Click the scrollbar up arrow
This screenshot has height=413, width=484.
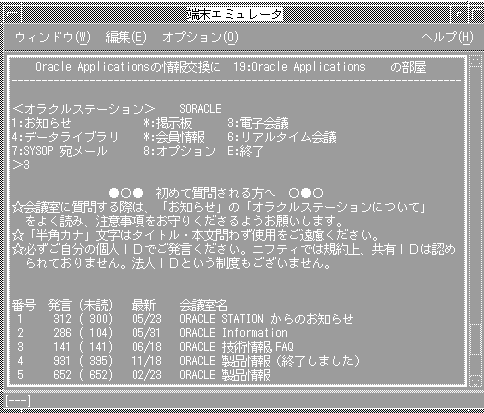[475, 61]
